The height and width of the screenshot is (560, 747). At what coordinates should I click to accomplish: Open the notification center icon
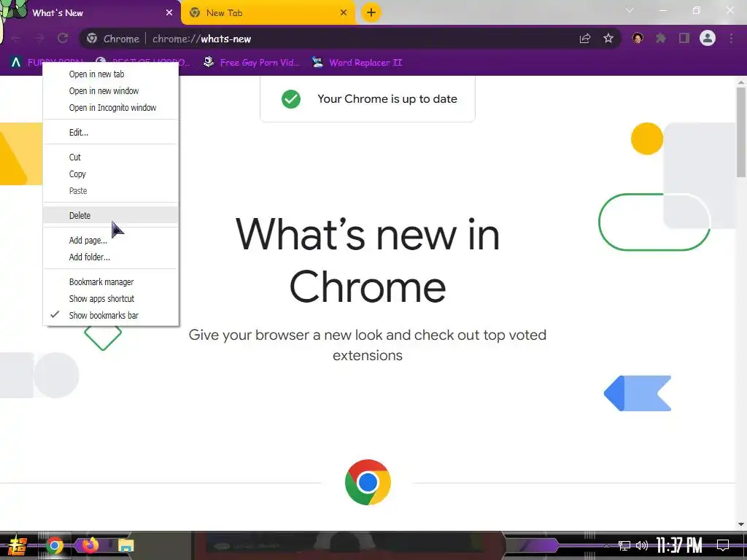[x=723, y=545]
